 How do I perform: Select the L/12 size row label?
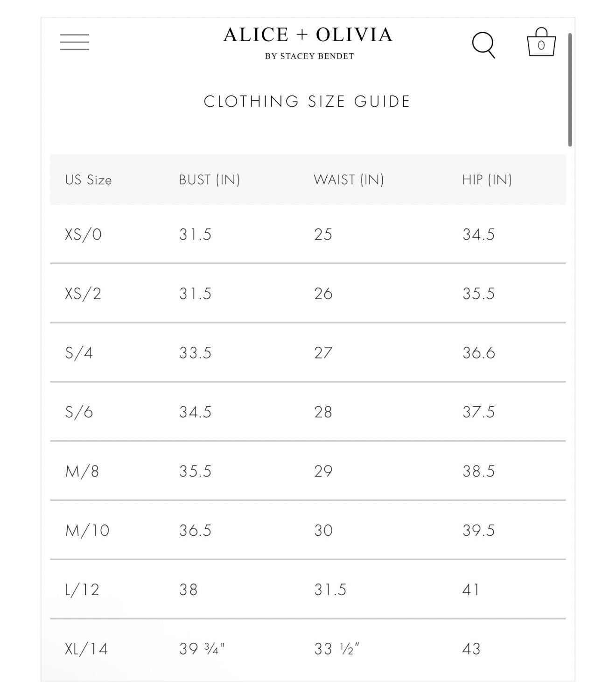point(82,590)
